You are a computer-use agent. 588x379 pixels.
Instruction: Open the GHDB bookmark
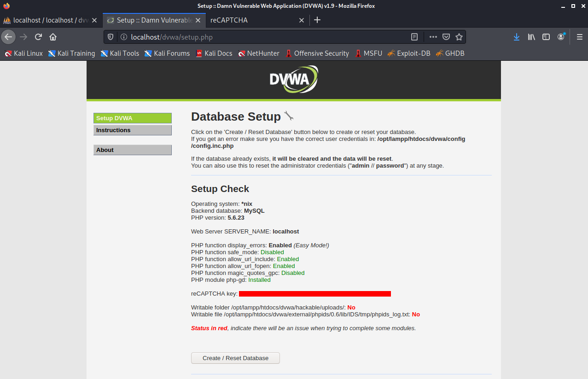[x=450, y=53]
